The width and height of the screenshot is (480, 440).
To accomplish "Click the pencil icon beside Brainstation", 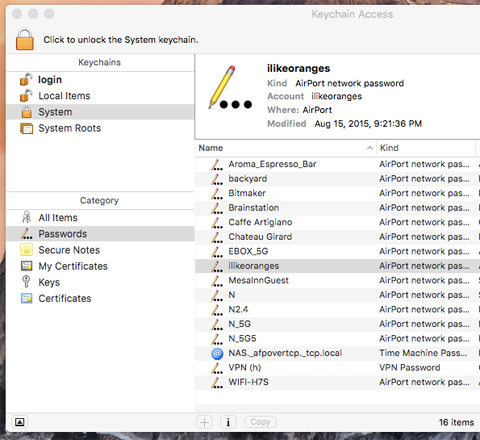I will [x=217, y=208].
